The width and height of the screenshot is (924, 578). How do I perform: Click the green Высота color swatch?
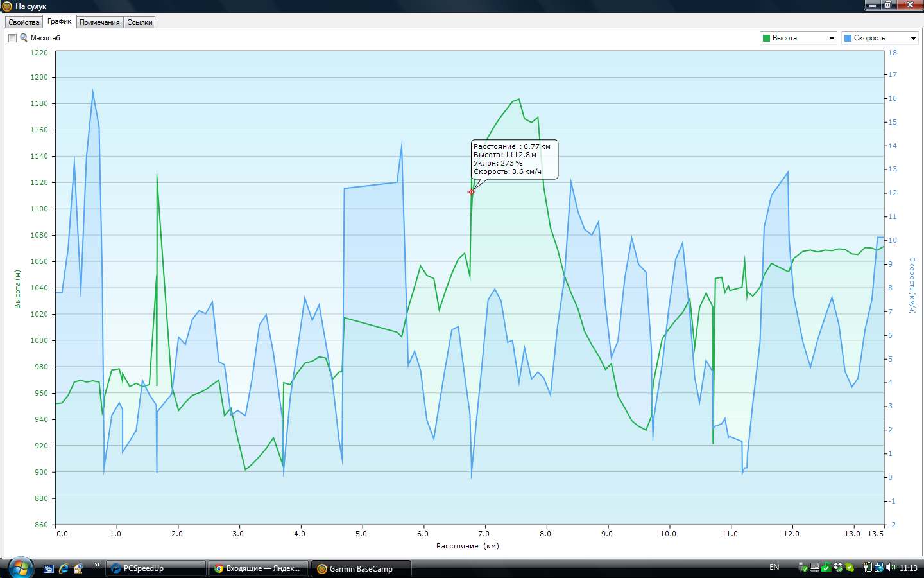tap(766, 39)
